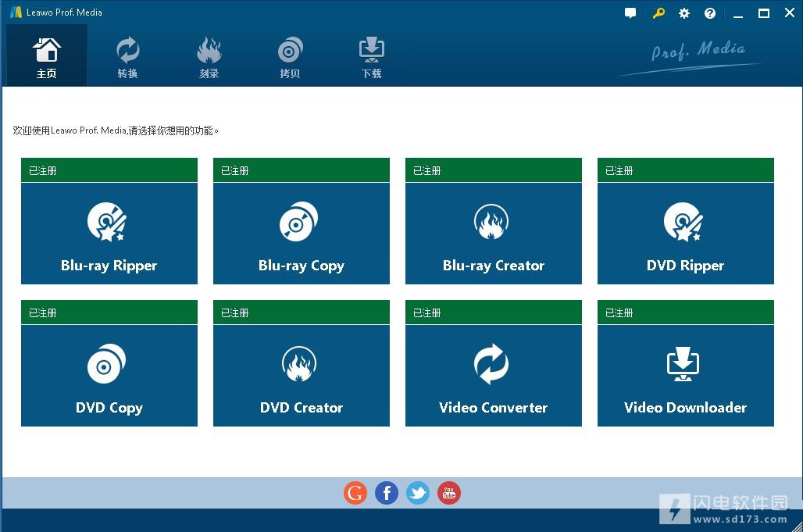Image resolution: width=803 pixels, height=532 pixels.
Task: Maximize the Leawo Prof. Media window
Action: [x=764, y=13]
